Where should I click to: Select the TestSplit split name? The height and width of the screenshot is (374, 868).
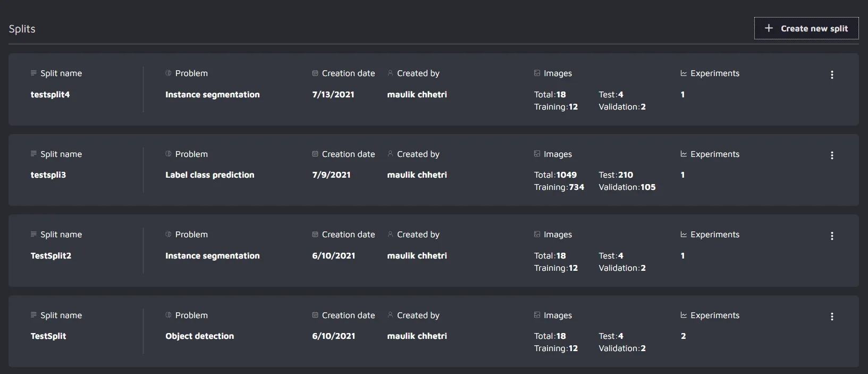coord(48,336)
